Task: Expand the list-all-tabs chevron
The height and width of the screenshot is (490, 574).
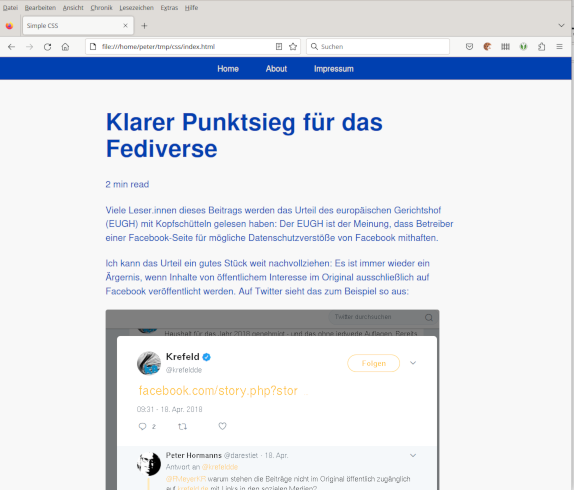Action: pyautogui.click(x=561, y=25)
